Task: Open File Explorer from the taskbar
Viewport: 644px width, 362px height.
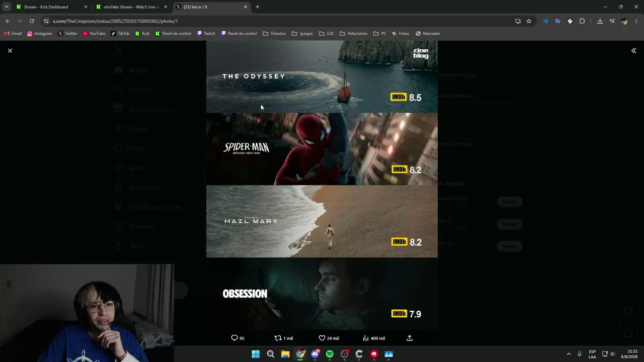Action: point(285,354)
